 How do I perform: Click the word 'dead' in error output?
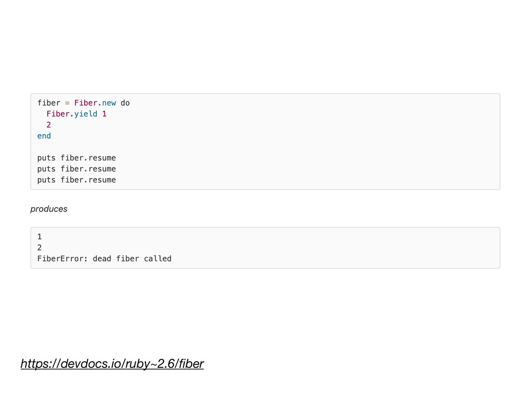[102, 259]
